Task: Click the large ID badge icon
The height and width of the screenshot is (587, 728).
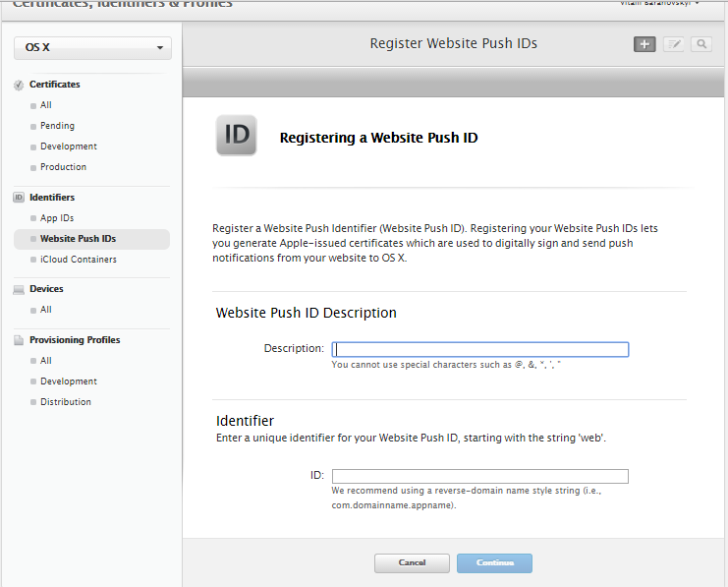Action: pos(237,136)
